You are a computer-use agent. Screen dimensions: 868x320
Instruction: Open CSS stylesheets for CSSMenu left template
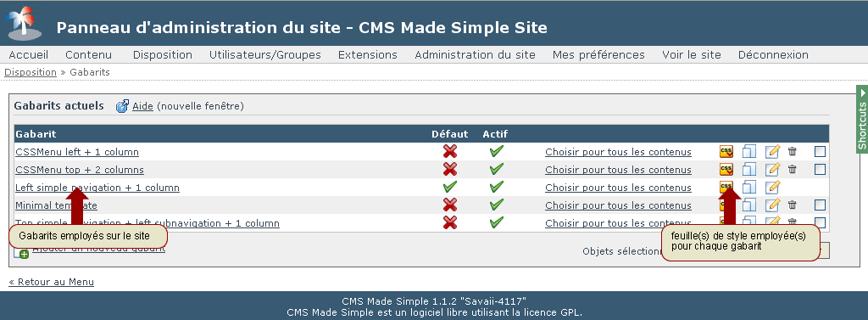point(726,151)
